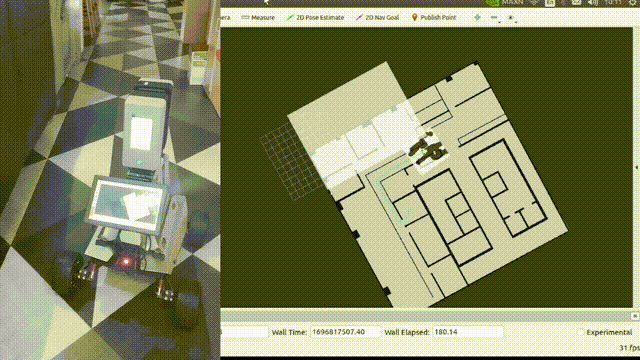The width and height of the screenshot is (640, 360).
Task: Open the system gear menu
Action: [x=633, y=2]
